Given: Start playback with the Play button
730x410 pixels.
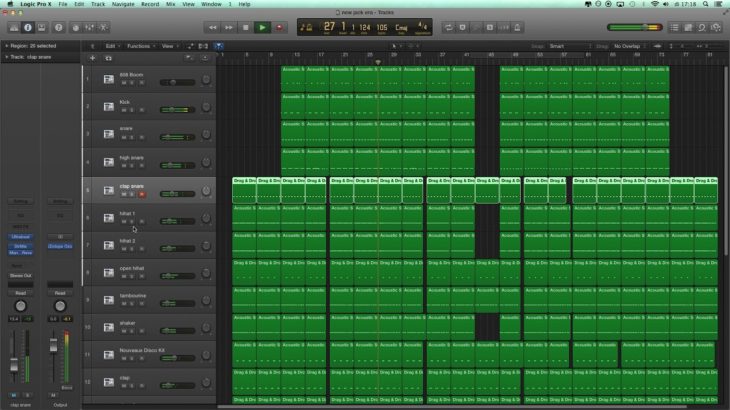Looking at the screenshot, I should tap(262, 27).
